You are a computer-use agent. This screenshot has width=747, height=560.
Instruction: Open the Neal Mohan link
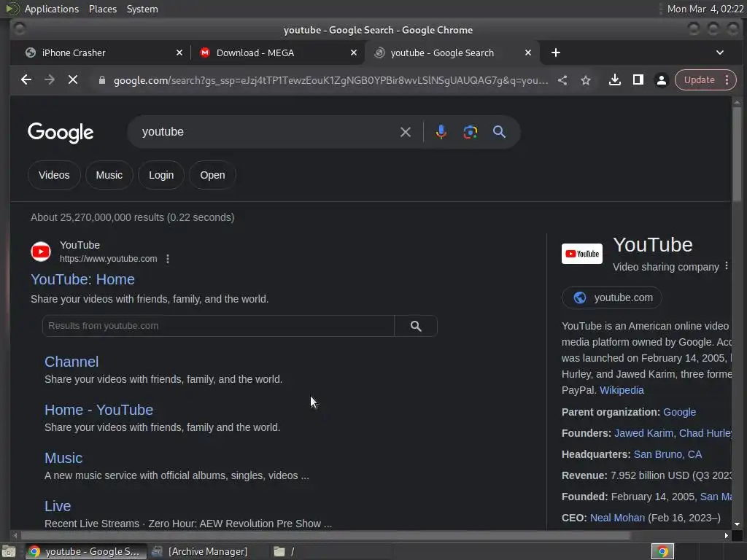(617, 518)
